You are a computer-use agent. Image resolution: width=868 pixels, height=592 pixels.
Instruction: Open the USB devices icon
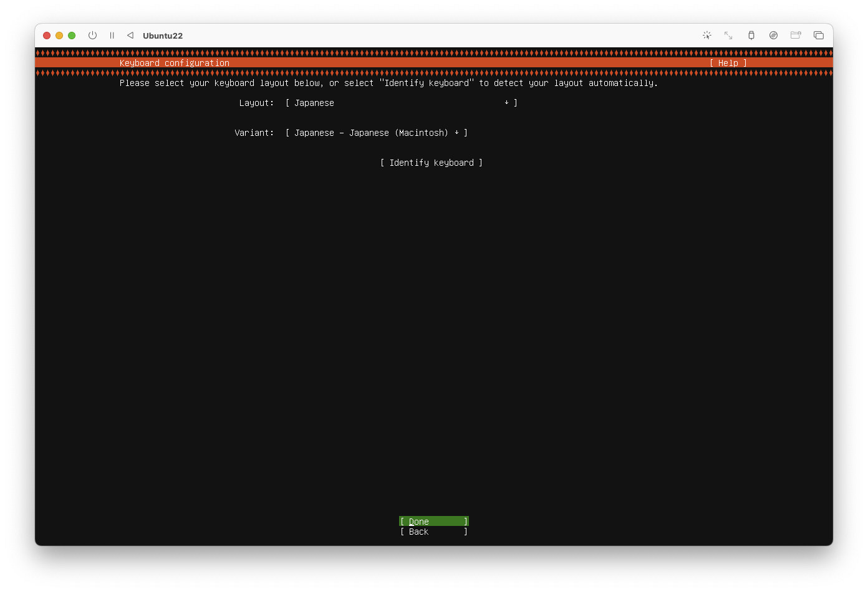[x=751, y=36]
